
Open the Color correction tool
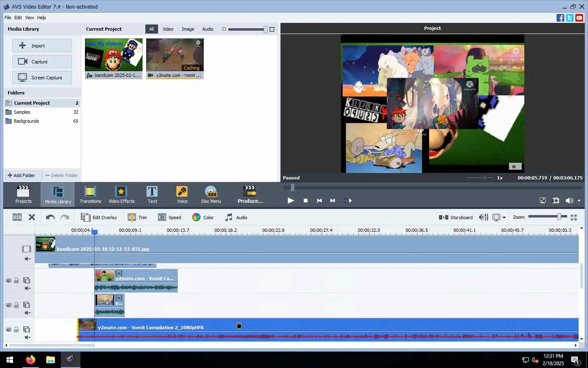coord(203,217)
